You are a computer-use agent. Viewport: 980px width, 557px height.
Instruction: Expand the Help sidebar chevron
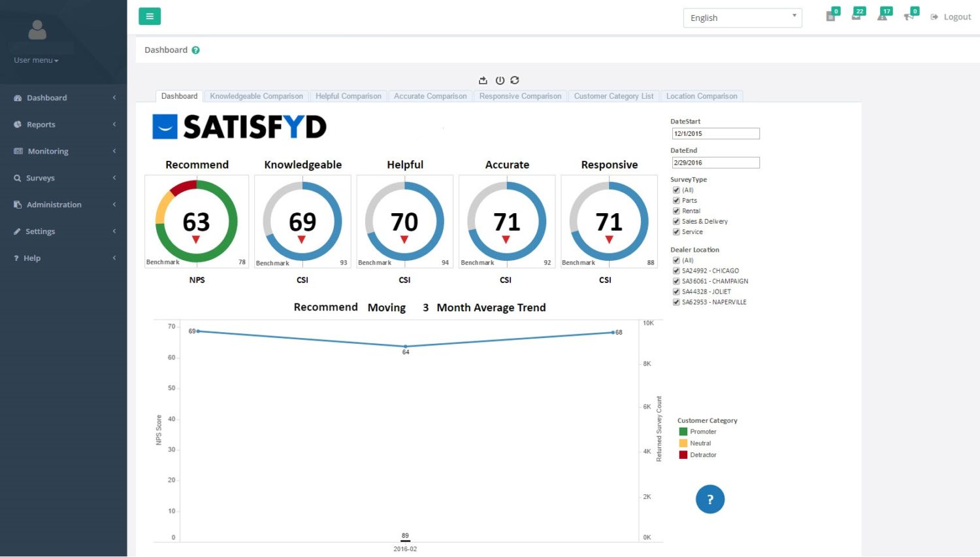pos(114,258)
